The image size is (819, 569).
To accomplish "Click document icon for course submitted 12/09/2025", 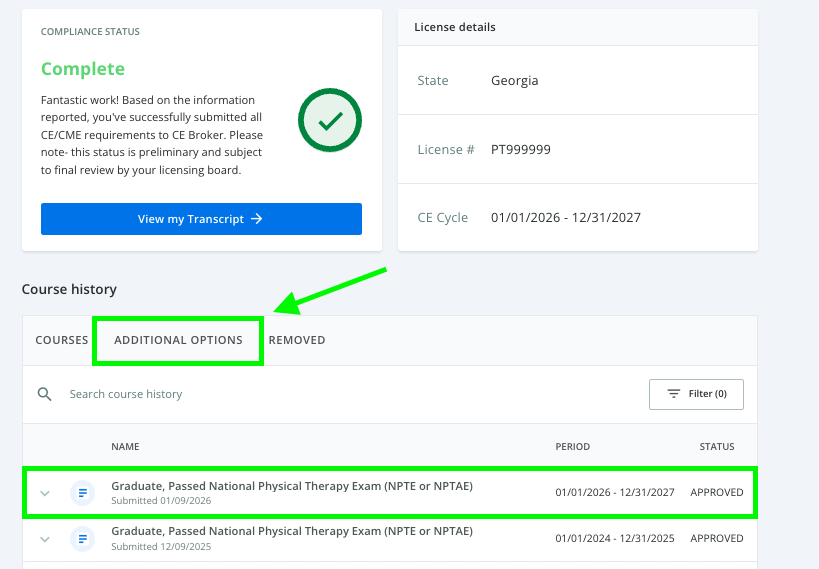I will [82, 539].
